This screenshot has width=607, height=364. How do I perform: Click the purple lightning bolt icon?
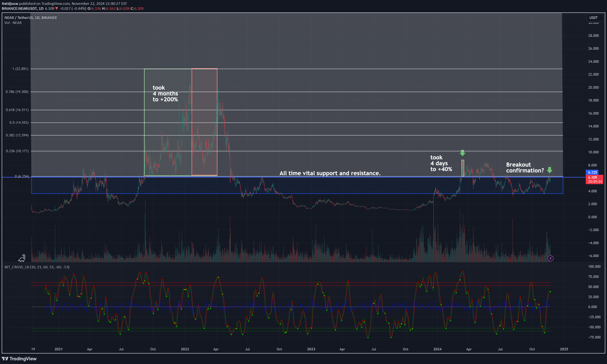[550, 258]
